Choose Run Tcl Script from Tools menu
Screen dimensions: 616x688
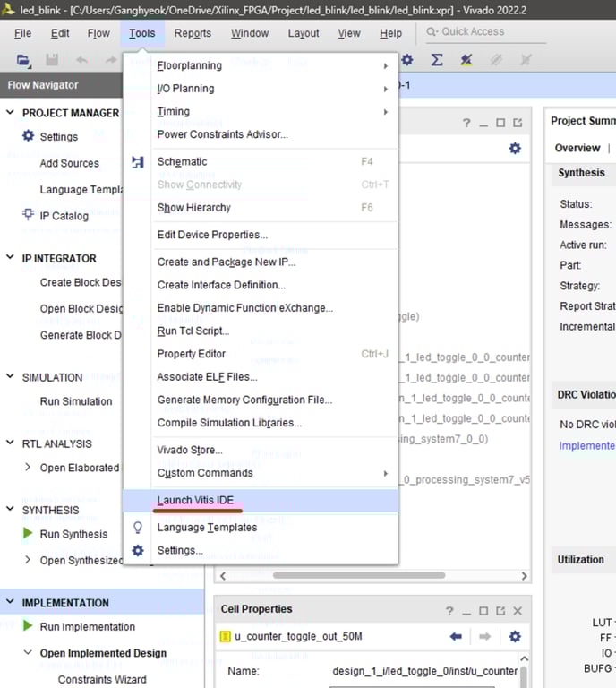tap(261, 331)
